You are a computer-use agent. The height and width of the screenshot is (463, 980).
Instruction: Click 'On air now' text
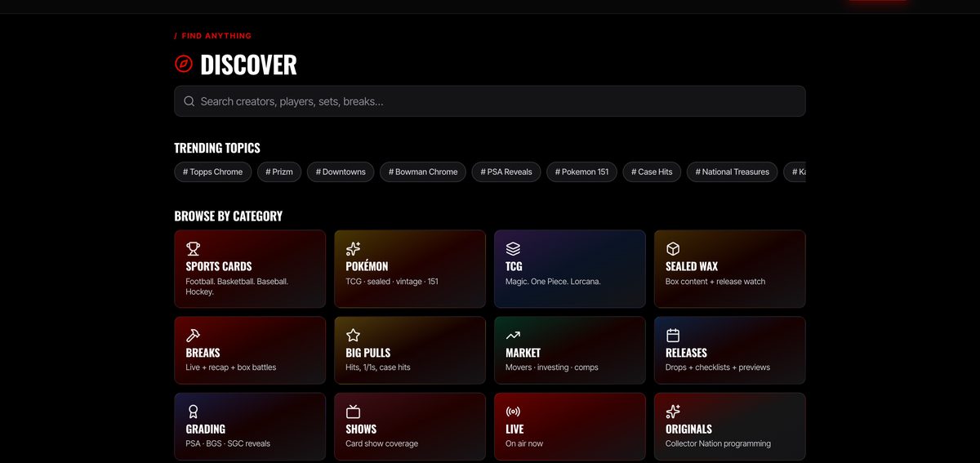point(524,444)
